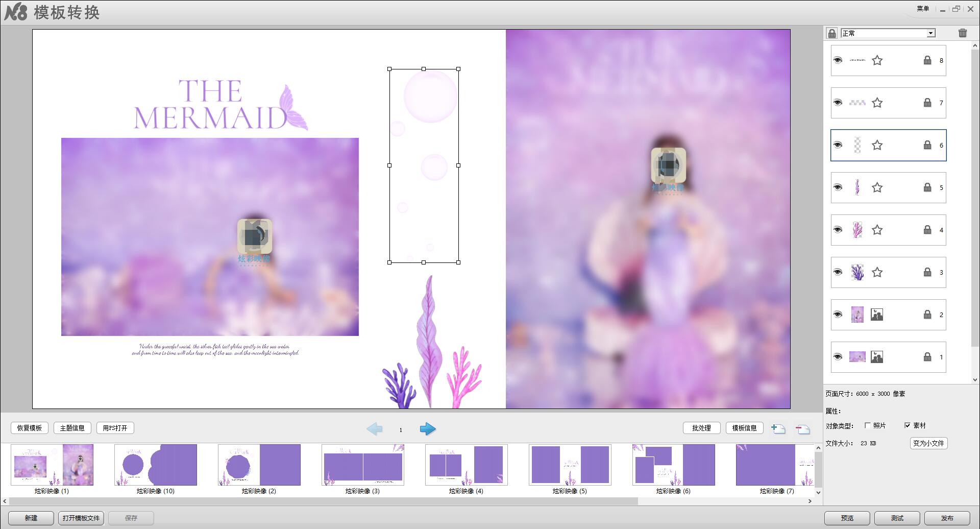Select template thumbnail 炫彩映像 (3)
The height and width of the screenshot is (529, 980).
coord(362,465)
